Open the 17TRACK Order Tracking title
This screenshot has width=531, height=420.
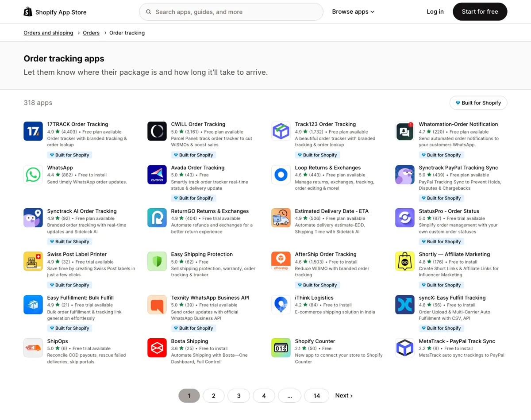point(77,124)
